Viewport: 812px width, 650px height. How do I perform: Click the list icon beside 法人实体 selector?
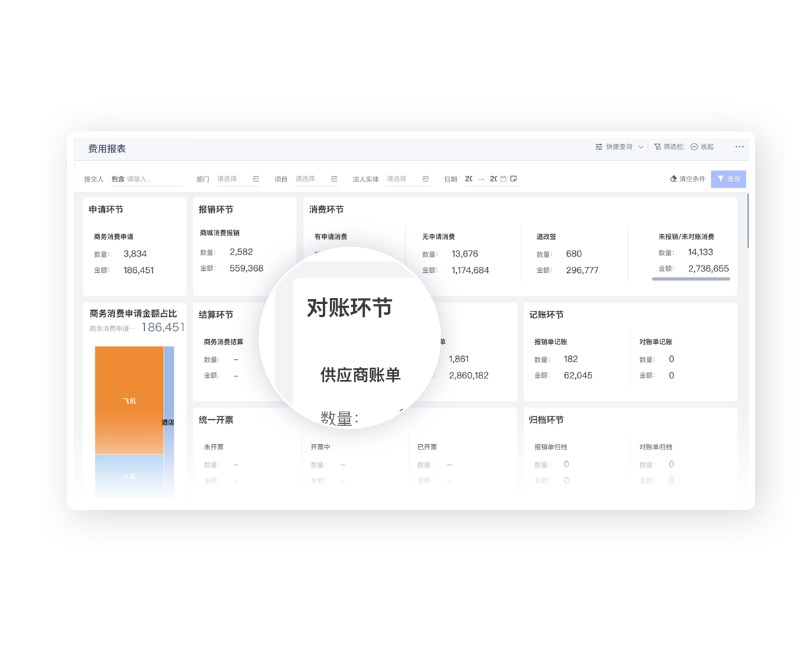pos(425,179)
